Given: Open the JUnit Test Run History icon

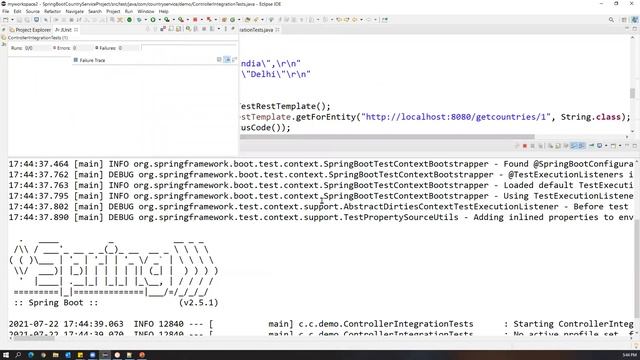Looking at the screenshot, I should [211, 29].
